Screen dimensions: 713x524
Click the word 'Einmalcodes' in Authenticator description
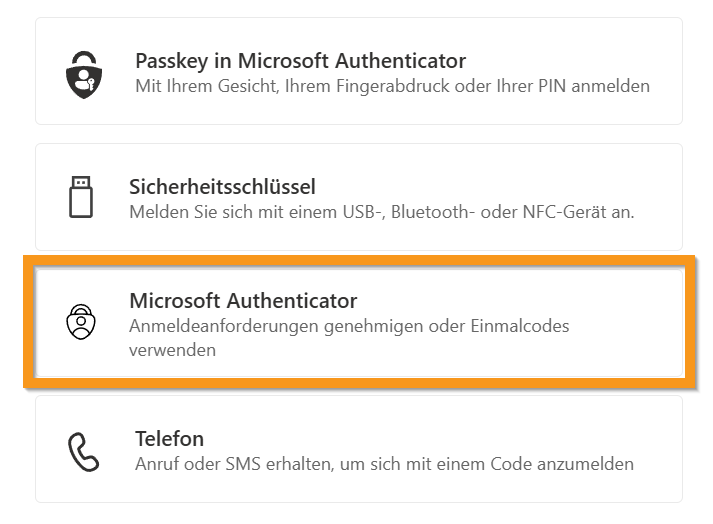521,327
